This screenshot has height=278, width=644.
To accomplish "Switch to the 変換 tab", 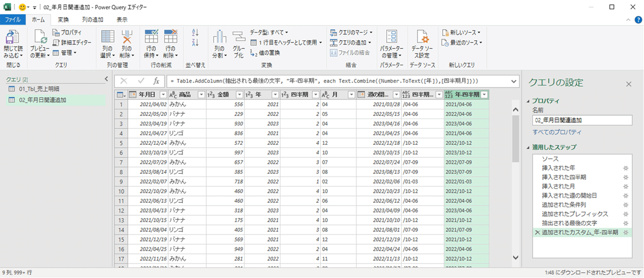I will coord(63,19).
